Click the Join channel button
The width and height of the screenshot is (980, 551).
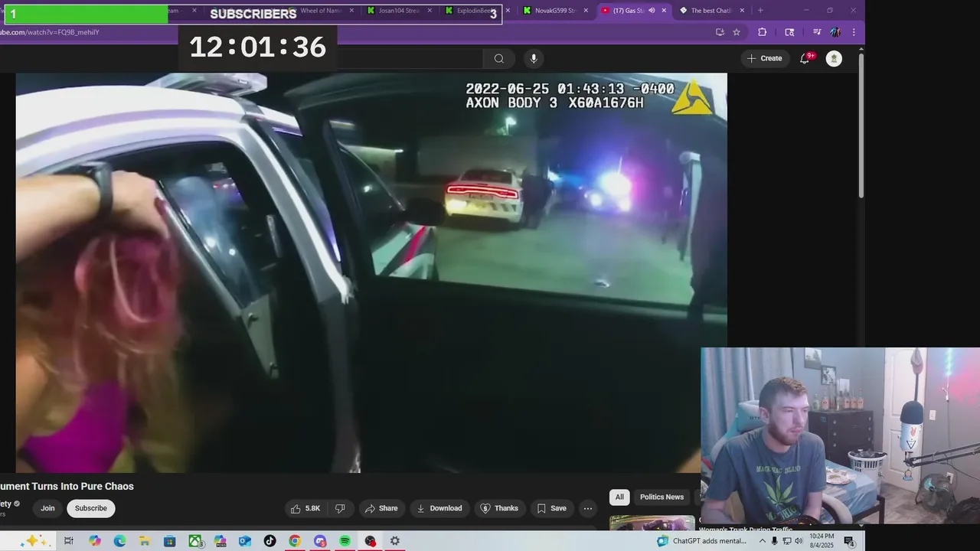(47, 508)
